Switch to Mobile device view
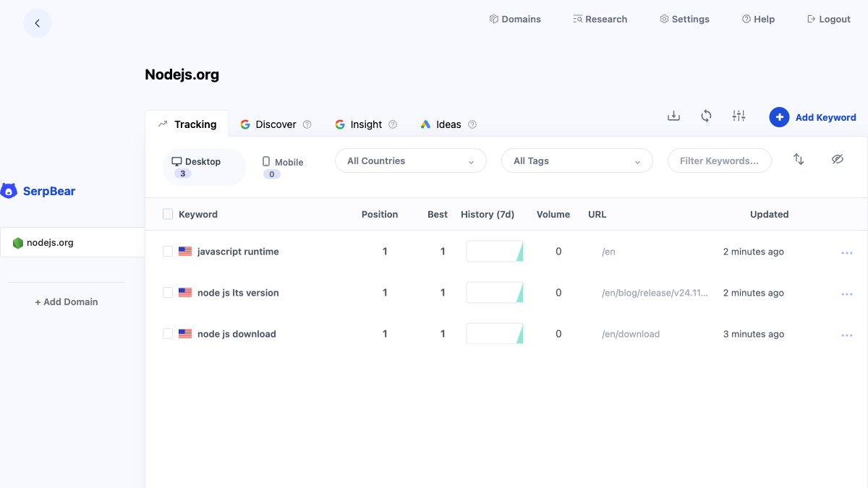The image size is (868, 488). [x=282, y=167]
